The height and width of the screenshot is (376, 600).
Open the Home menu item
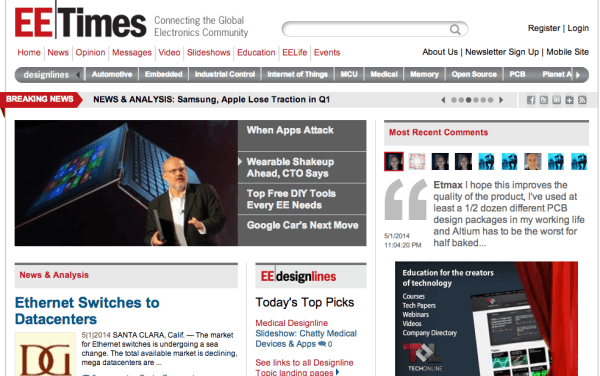click(x=29, y=52)
